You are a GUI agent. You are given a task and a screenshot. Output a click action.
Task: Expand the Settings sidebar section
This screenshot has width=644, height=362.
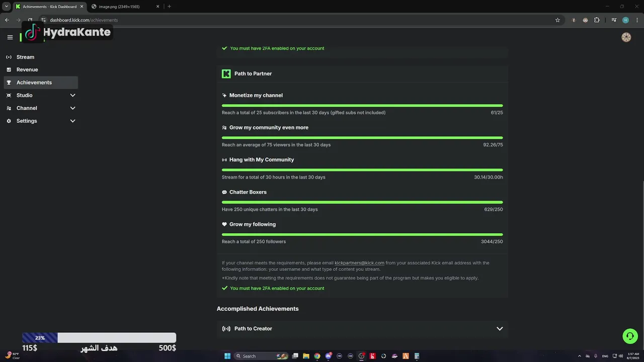pos(41,121)
